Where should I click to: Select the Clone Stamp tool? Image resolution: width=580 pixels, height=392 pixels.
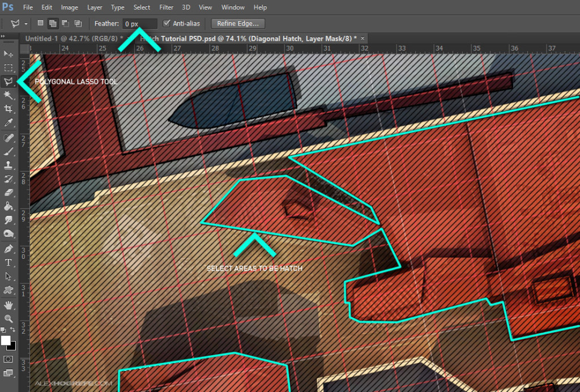pyautogui.click(x=8, y=165)
